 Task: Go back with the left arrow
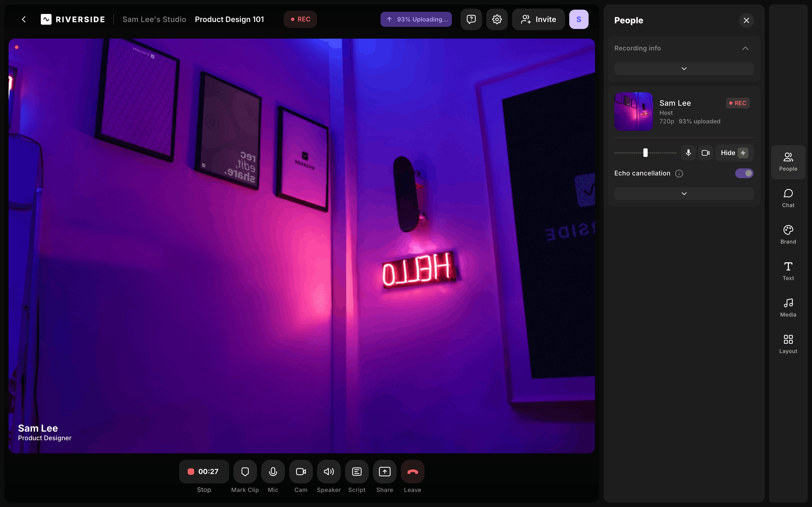point(24,19)
